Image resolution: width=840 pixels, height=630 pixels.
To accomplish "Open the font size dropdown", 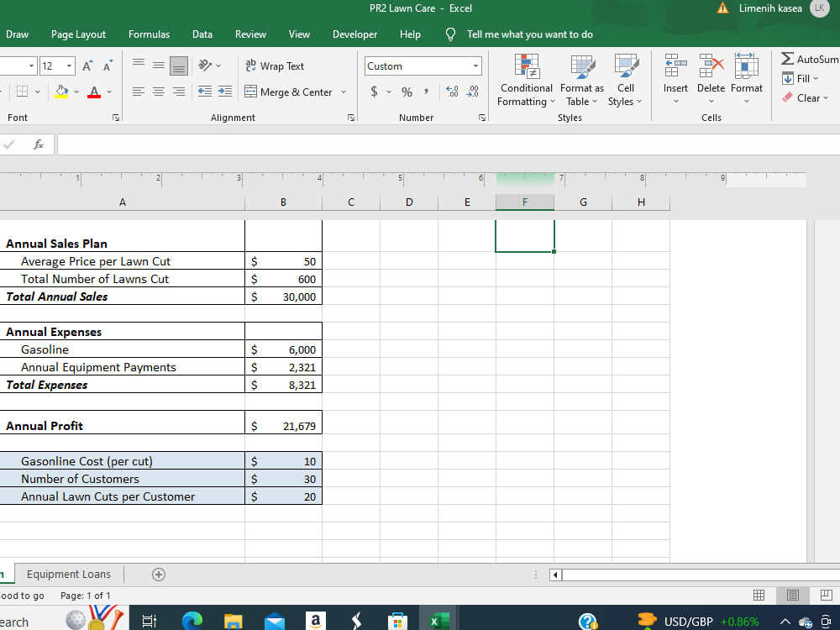I will pos(69,66).
